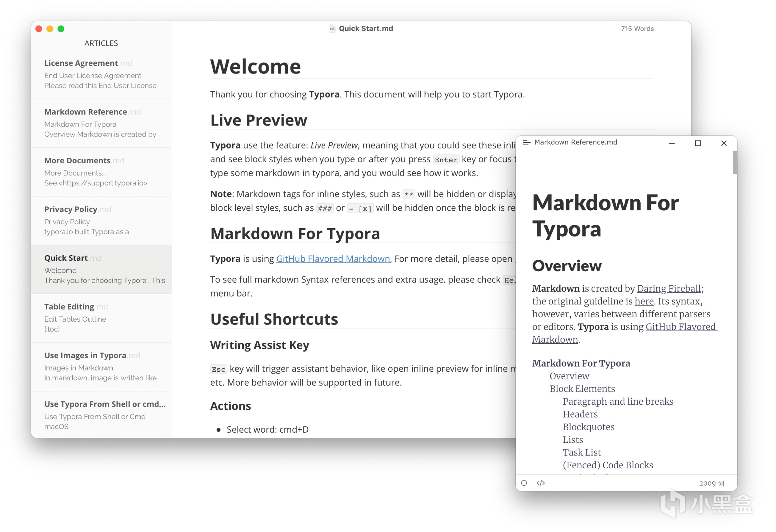Image resolution: width=776 pixels, height=532 pixels.
Task: Close the Markdown Reference.md window
Action: pyautogui.click(x=724, y=143)
